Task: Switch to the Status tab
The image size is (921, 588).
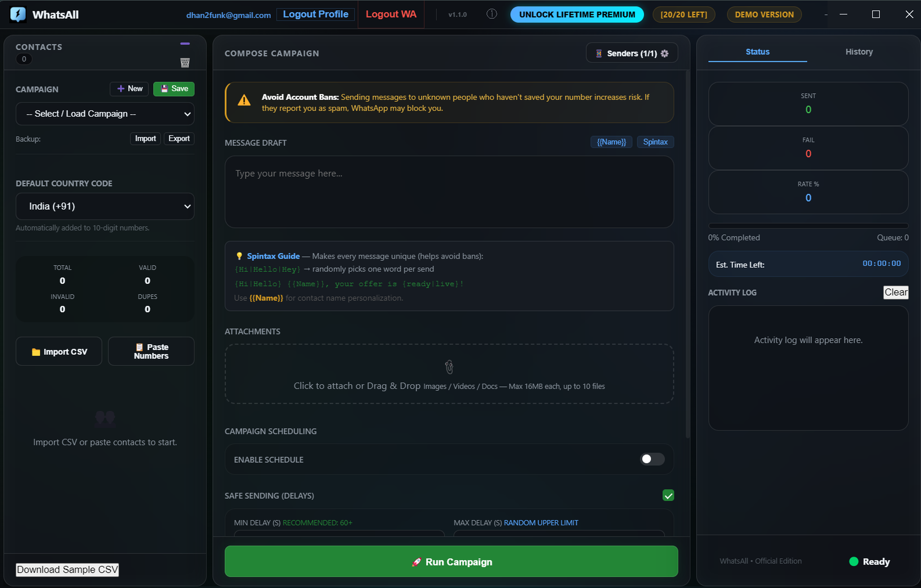Action: pos(757,52)
